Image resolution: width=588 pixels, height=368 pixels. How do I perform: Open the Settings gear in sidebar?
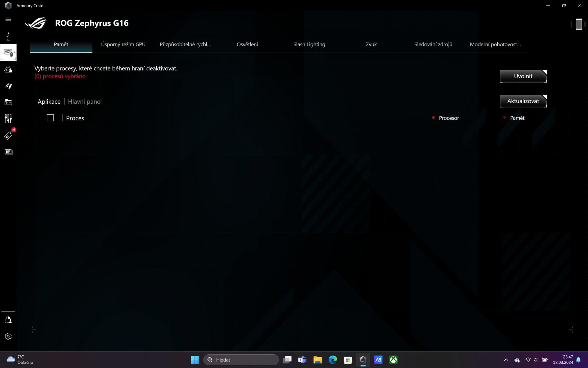coord(8,336)
